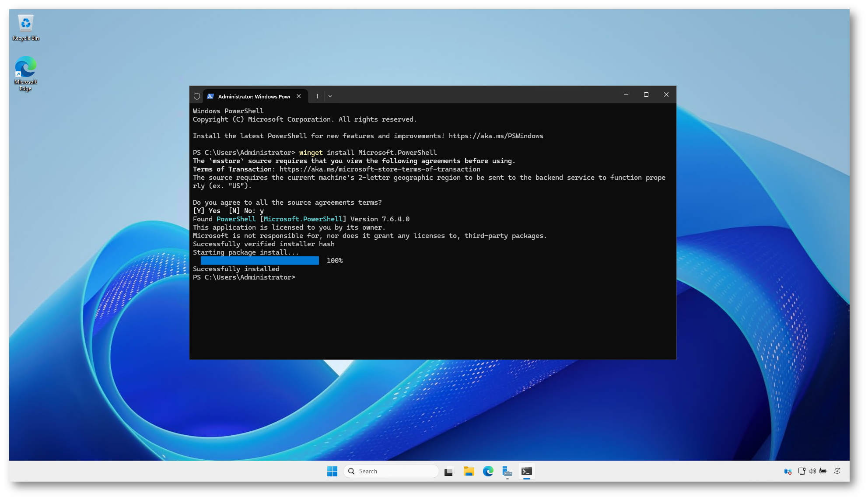Open the notifications bell in the system tray
This screenshot has height=500, width=868.
(x=837, y=471)
